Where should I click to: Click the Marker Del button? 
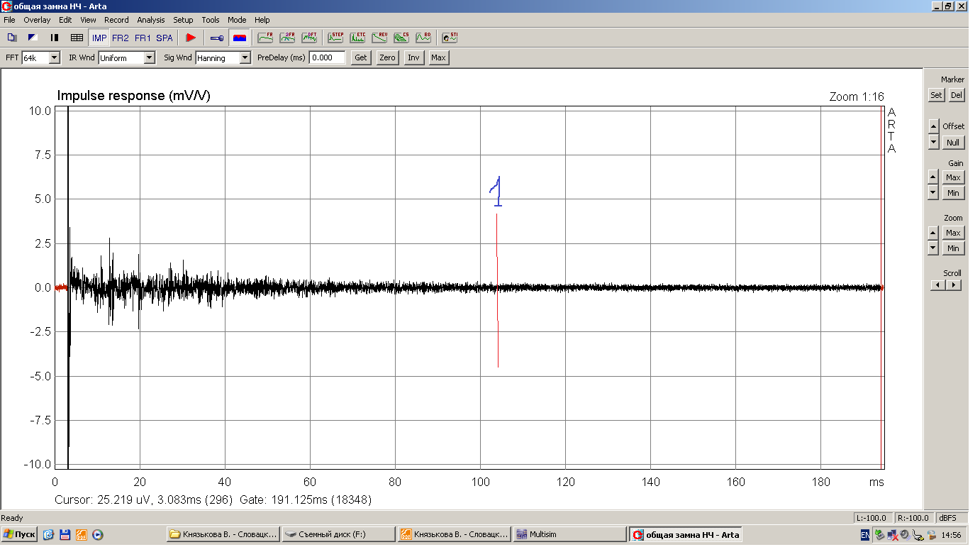click(957, 95)
